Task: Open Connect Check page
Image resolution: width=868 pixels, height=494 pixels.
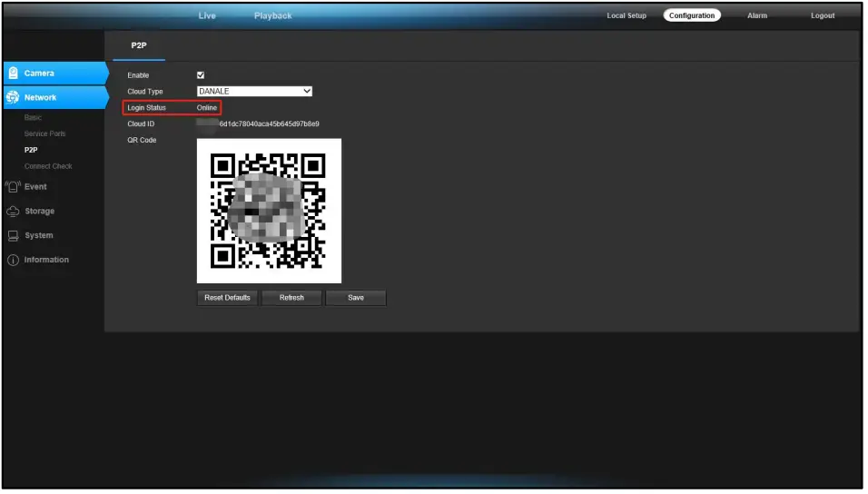Action: pyautogui.click(x=48, y=166)
